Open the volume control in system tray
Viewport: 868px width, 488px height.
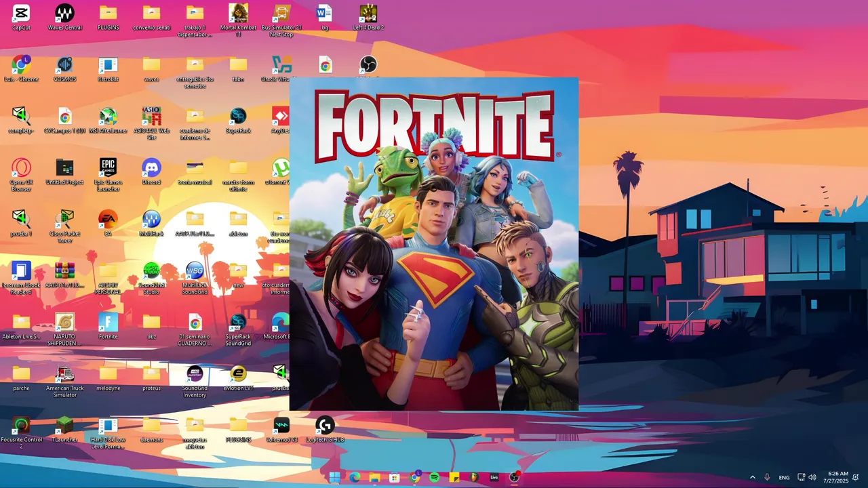click(x=812, y=477)
